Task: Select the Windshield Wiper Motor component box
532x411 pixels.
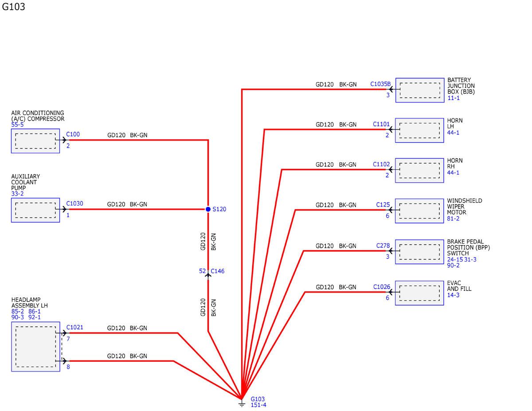Action: pos(419,211)
